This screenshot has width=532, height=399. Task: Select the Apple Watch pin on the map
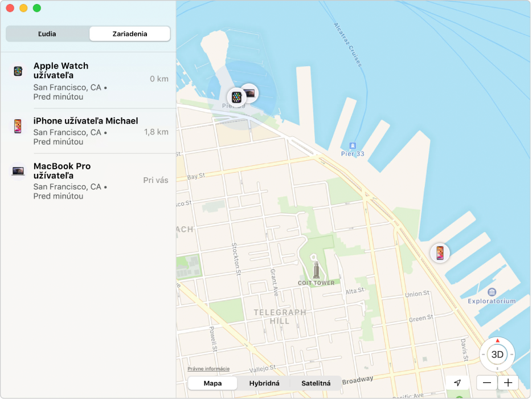(x=236, y=97)
